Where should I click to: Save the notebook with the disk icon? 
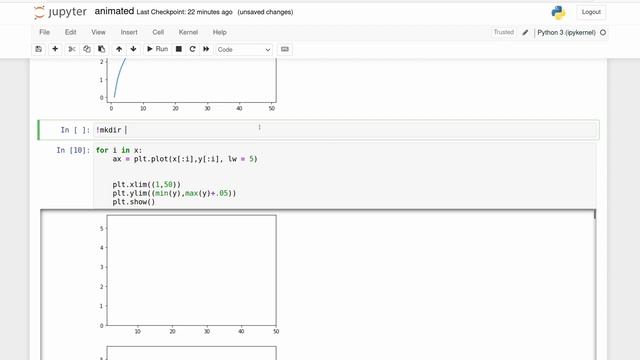(x=39, y=49)
